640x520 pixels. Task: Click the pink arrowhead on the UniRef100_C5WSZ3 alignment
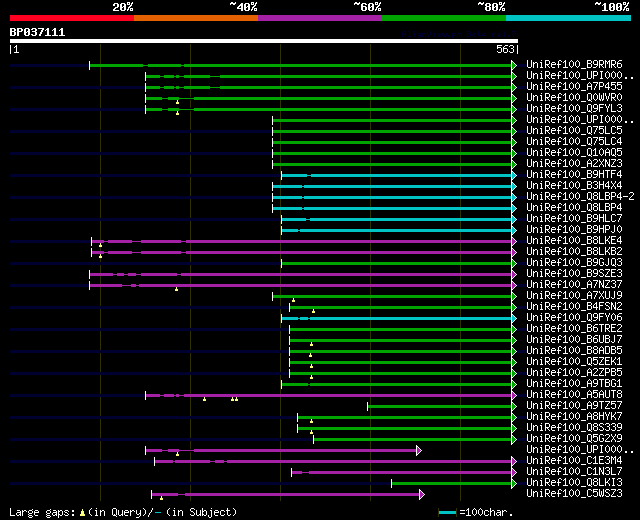coord(421,494)
